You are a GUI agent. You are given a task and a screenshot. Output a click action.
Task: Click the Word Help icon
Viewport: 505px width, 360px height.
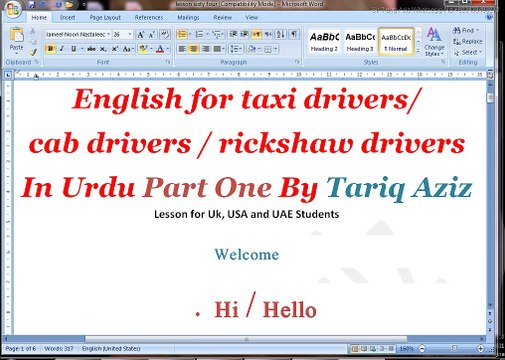pyautogui.click(x=489, y=17)
